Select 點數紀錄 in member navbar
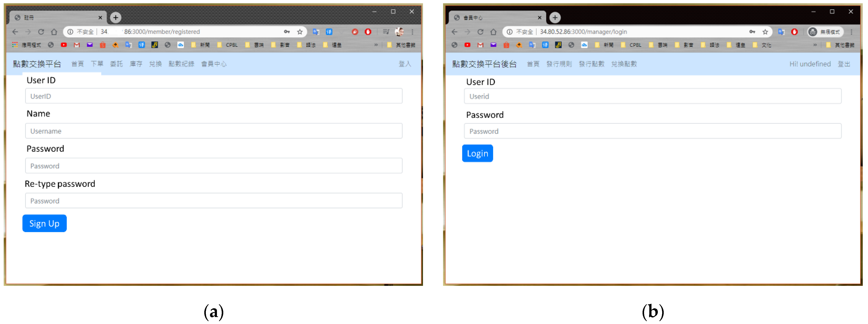 pyautogui.click(x=181, y=64)
